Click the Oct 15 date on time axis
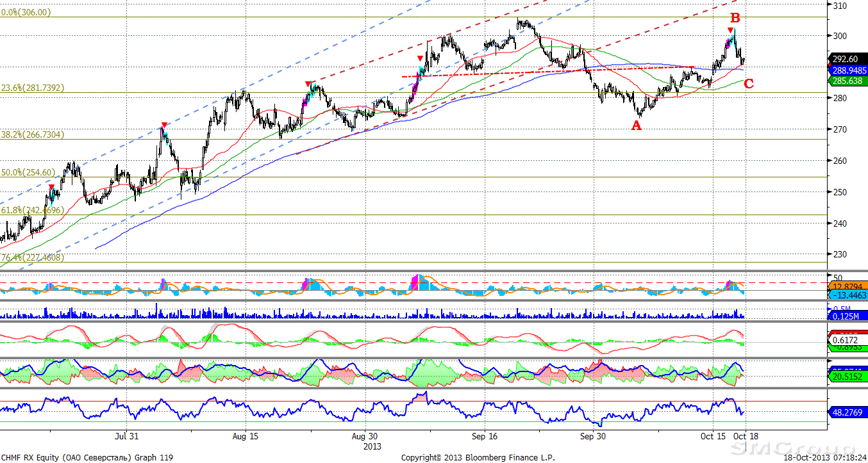Screen dimensions: 868x463 tap(712, 436)
